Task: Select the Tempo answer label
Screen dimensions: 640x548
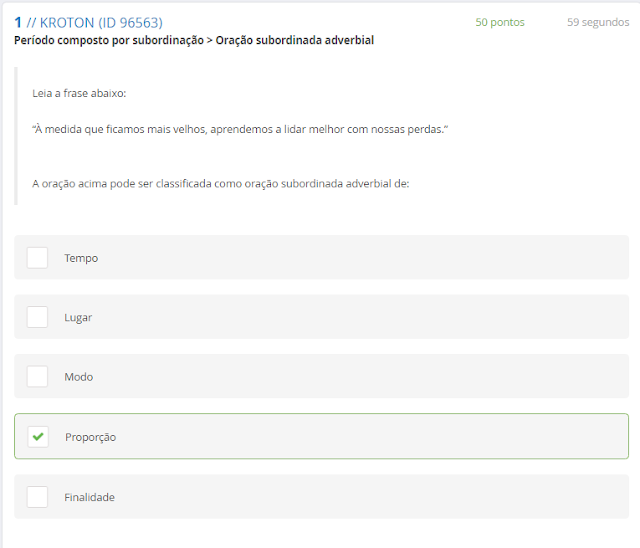Action: [81, 258]
